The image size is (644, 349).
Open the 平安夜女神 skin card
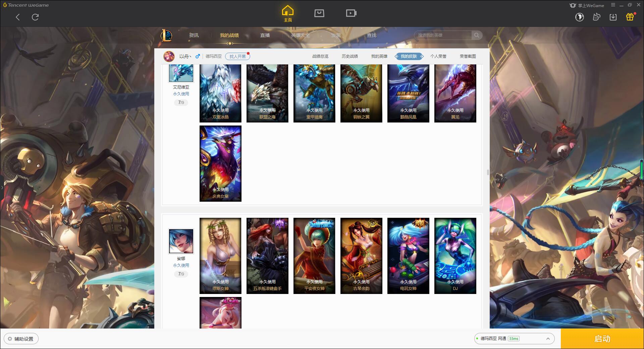(314, 256)
